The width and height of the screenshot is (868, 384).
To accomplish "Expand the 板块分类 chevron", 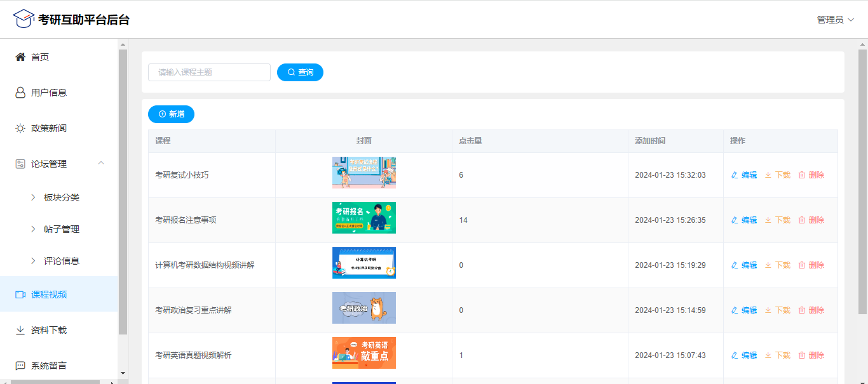I will [x=33, y=197].
